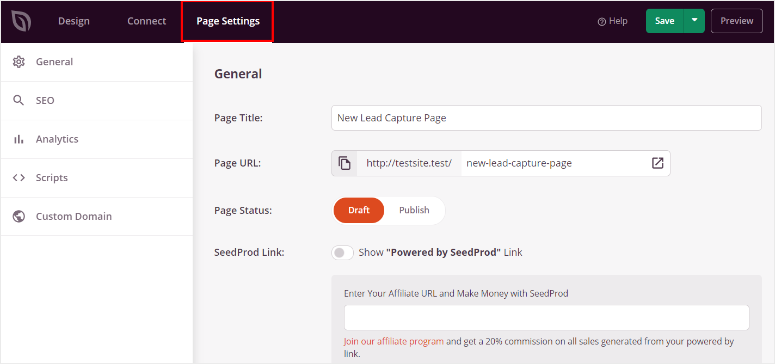Screen dimensions: 775x364
Task: Click the Page Title input field
Action: click(546, 118)
